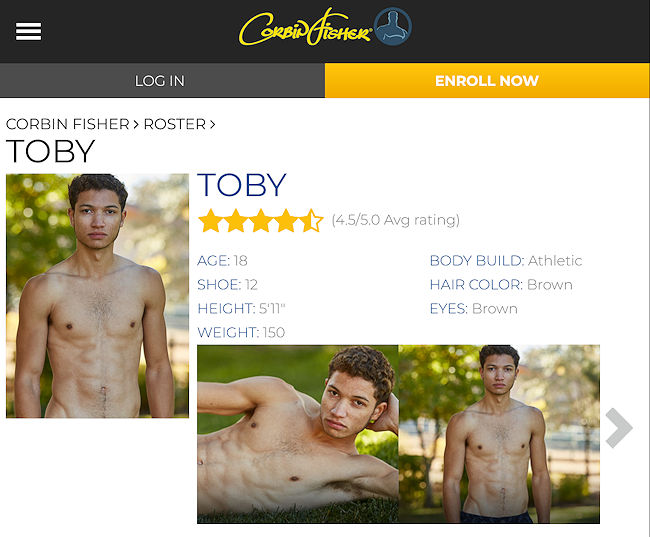Click the 4.5/5.0 Avg rating text
Screen dimensions: 650x537
tap(396, 220)
